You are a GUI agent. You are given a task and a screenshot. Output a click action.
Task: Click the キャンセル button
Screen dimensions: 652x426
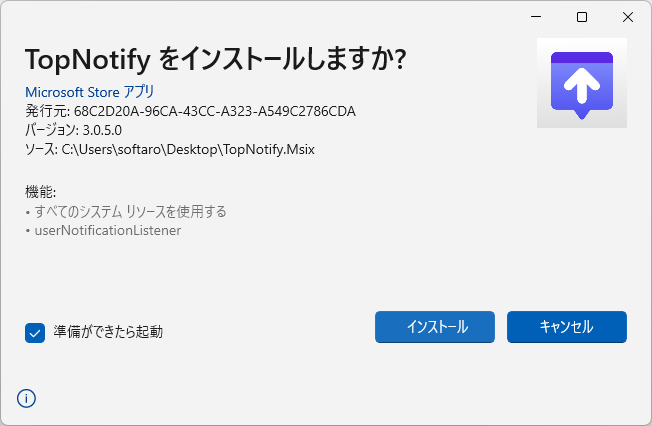(x=566, y=327)
